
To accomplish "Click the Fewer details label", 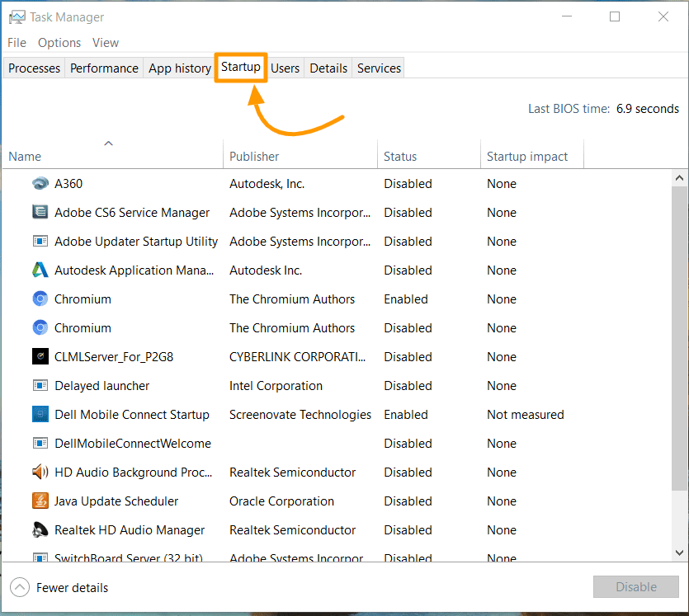I will [72, 587].
